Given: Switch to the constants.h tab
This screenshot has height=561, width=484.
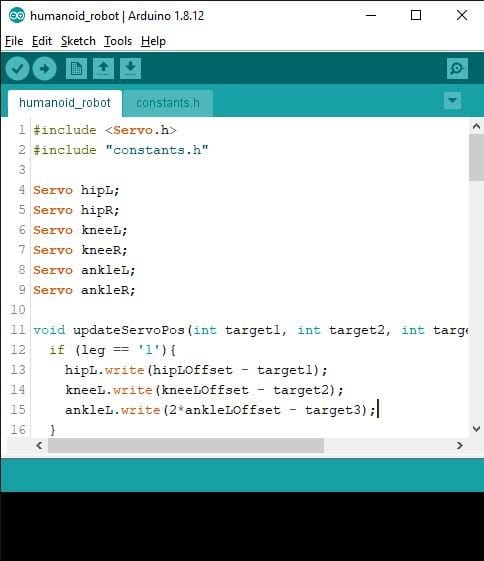Looking at the screenshot, I should point(168,103).
